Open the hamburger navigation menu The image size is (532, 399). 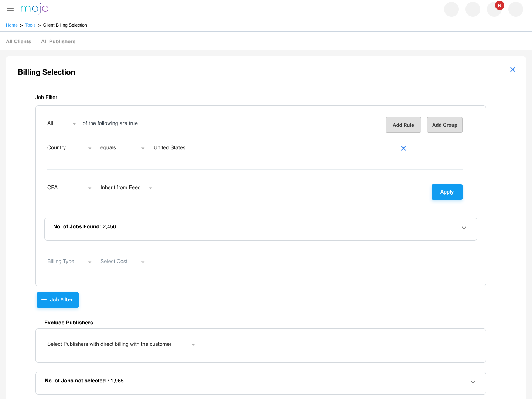10,9
